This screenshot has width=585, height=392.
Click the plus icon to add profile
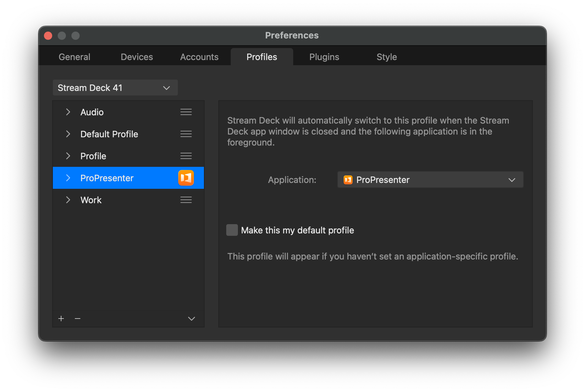point(61,319)
